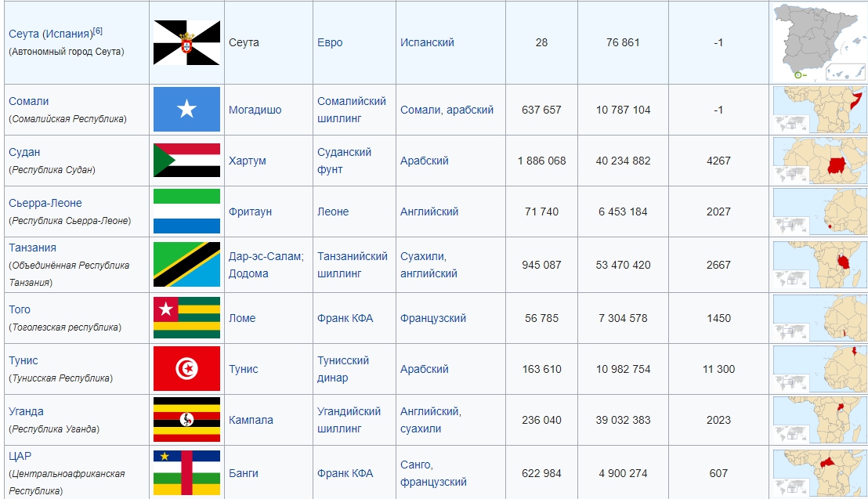868x499 pixels.
Task: Click the Кампала capital link
Action: pyautogui.click(x=251, y=420)
